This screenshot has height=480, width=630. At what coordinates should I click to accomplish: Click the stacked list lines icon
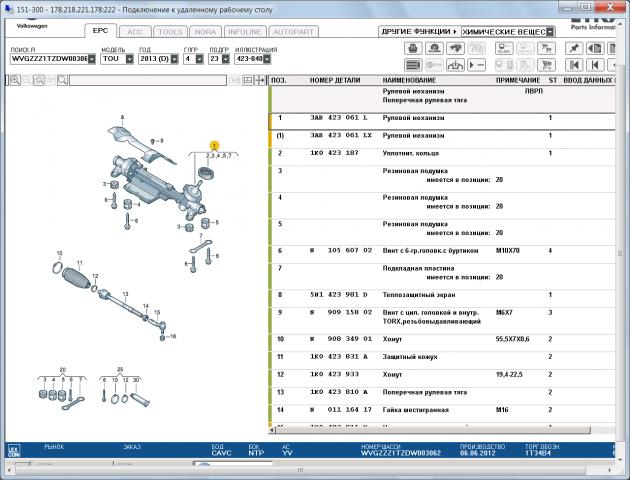[413, 65]
